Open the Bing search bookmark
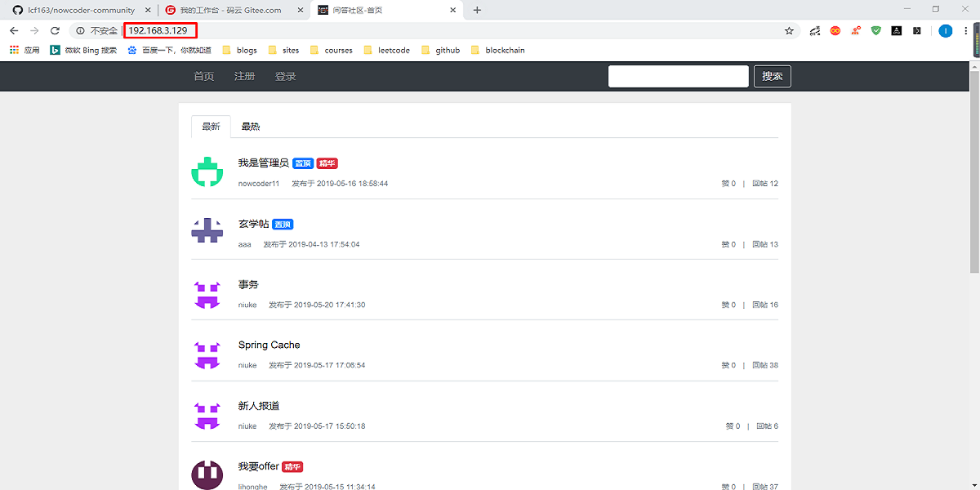980x490 pixels. click(x=83, y=50)
